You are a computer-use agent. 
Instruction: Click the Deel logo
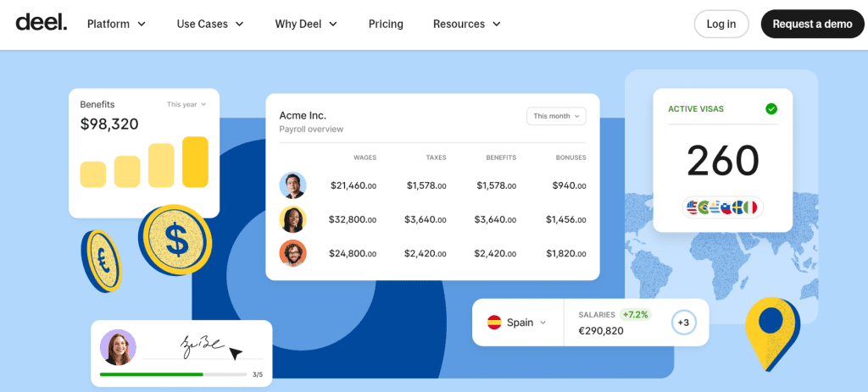coord(41,23)
